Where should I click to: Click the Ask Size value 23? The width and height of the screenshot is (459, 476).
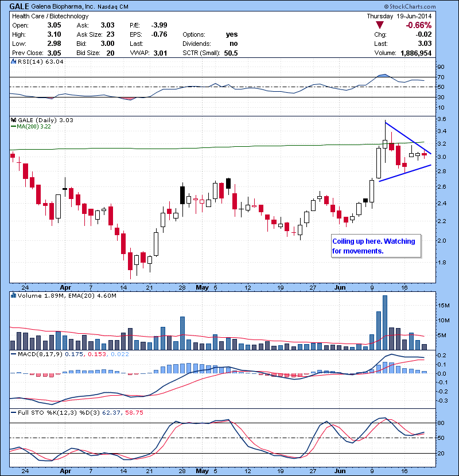pos(110,34)
